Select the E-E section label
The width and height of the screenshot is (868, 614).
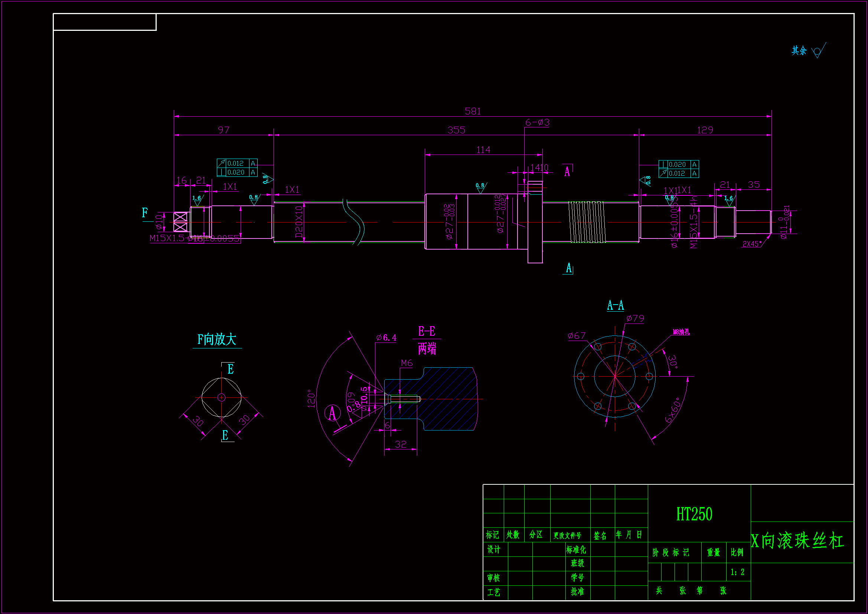[x=427, y=332]
